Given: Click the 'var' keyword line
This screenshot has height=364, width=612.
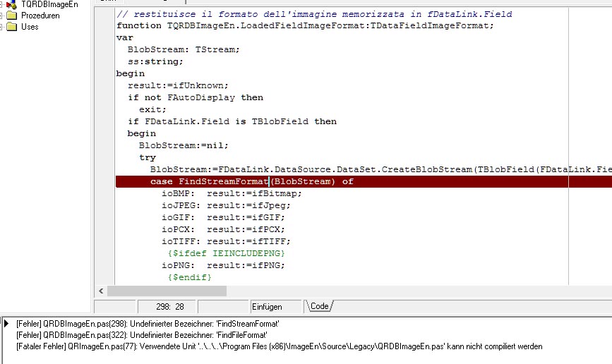Looking at the screenshot, I should click(125, 38).
